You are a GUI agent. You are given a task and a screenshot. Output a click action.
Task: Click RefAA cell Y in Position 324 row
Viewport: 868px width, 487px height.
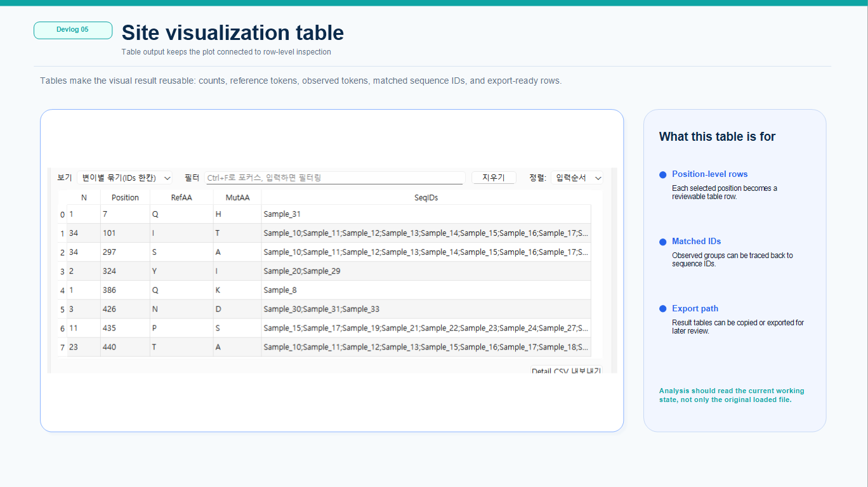pos(181,271)
